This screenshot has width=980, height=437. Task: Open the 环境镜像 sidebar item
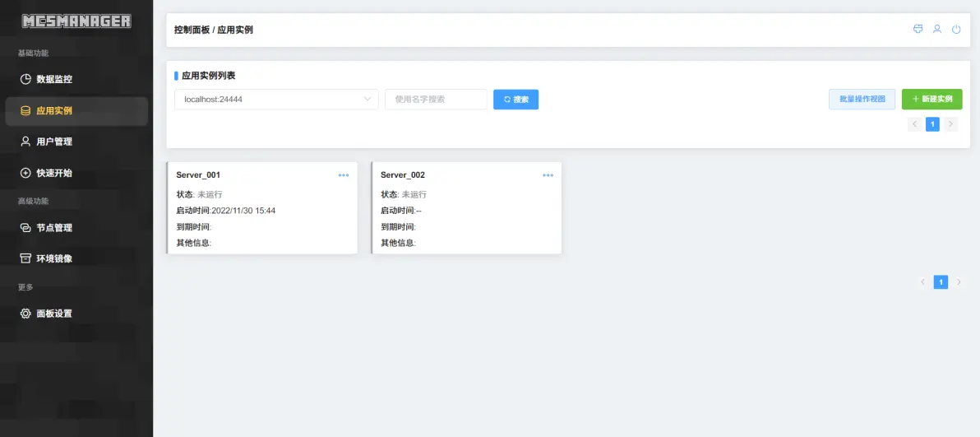pyautogui.click(x=54, y=258)
